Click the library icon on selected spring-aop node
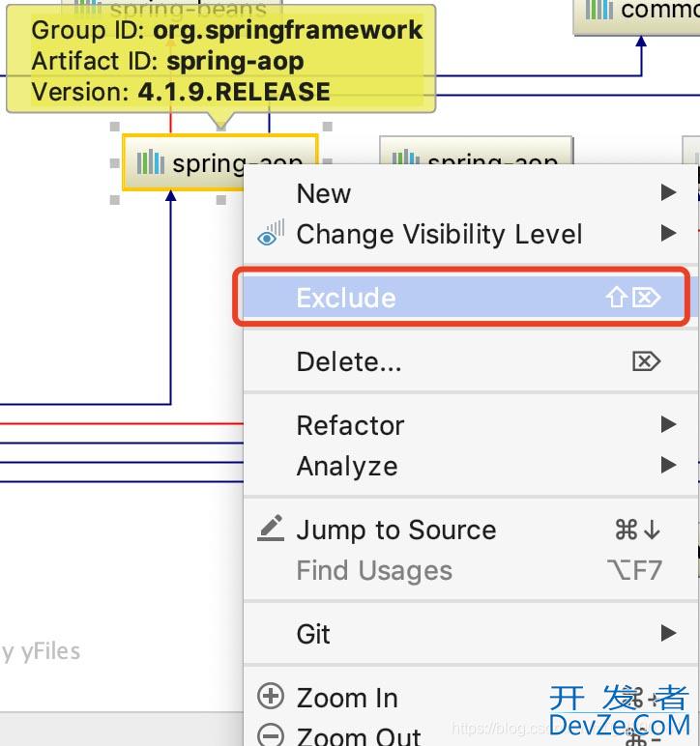Screen dimensions: 700x746 click(x=151, y=162)
